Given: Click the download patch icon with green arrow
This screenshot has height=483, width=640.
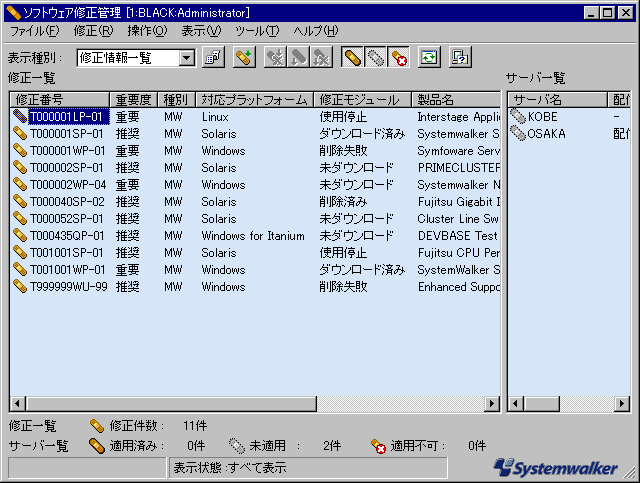Looking at the screenshot, I should click(x=245, y=57).
